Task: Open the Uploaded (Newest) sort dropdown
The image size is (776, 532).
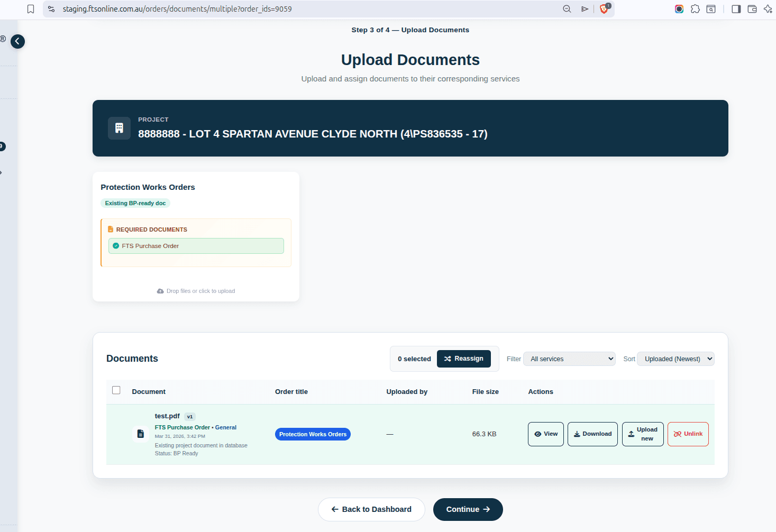Action: point(675,359)
